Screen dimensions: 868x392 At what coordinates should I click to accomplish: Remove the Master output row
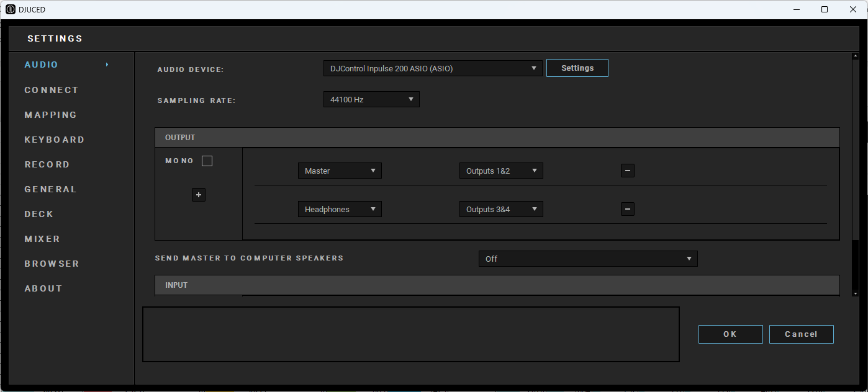click(x=628, y=171)
